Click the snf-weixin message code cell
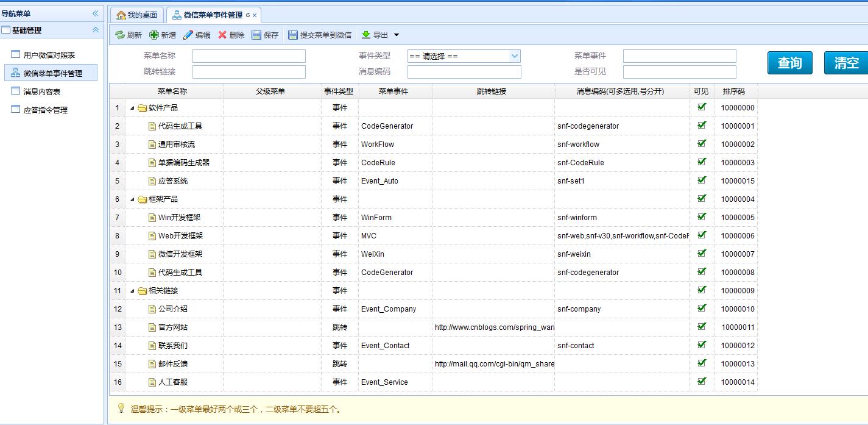The width and height of the screenshot is (868, 425). tap(622, 254)
